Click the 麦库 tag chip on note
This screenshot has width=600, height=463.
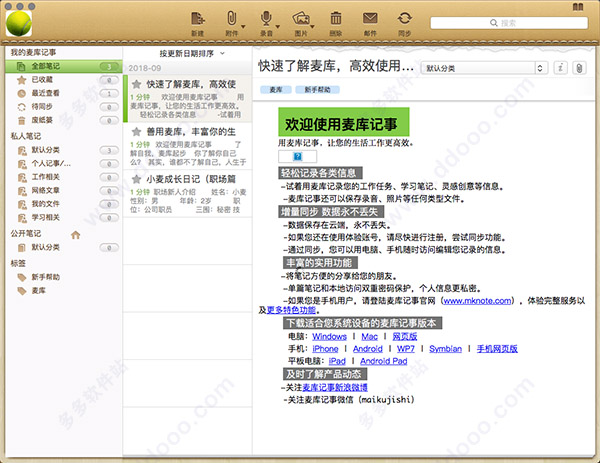[276, 90]
